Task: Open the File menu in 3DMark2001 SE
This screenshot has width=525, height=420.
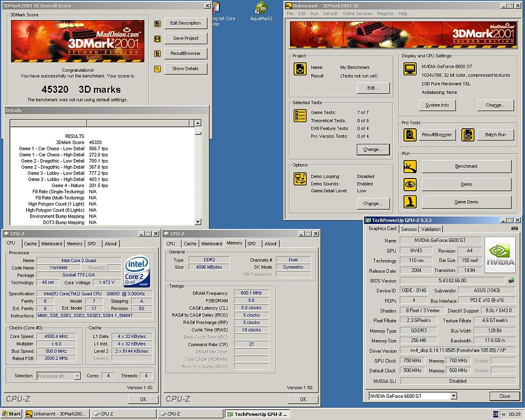Action: pos(290,14)
